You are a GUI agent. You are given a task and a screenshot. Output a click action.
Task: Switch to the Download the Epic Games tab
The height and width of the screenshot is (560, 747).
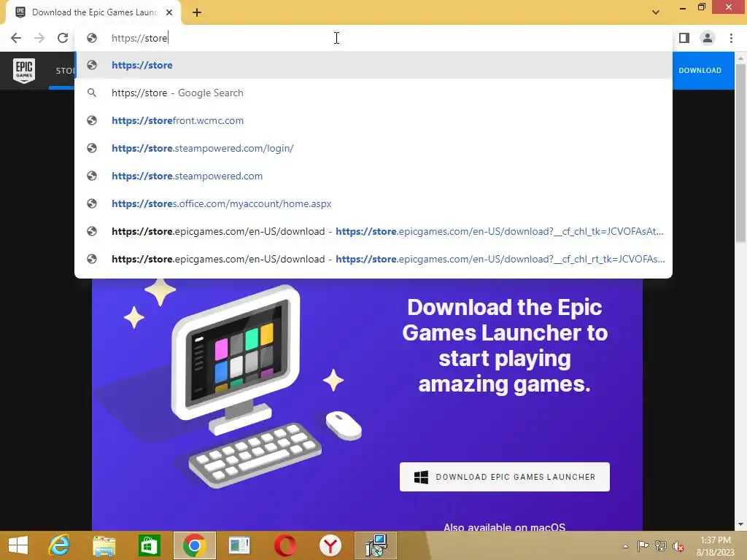coord(94,12)
